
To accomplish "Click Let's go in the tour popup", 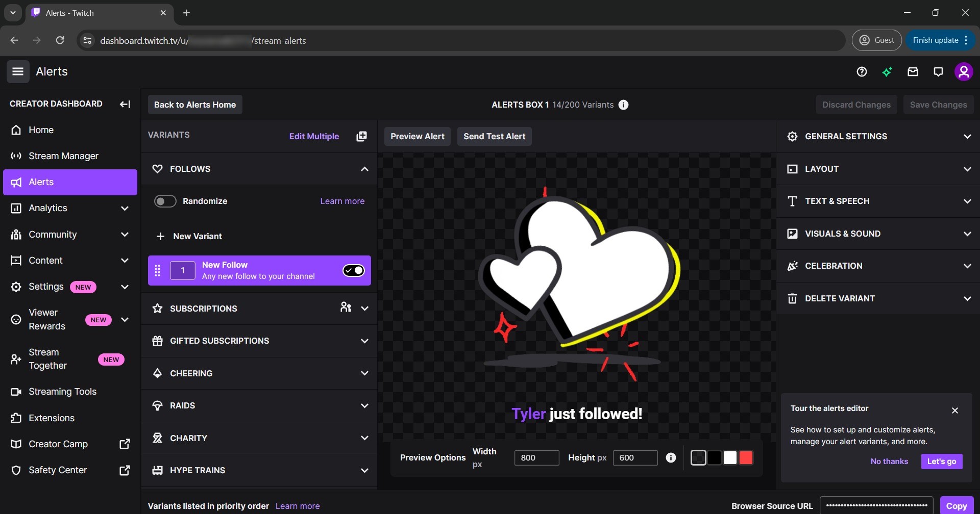I will (x=941, y=461).
